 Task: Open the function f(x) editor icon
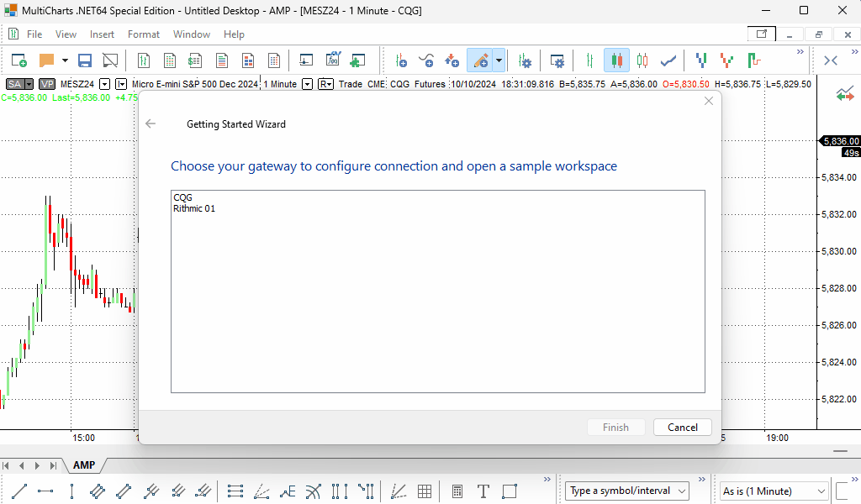click(x=333, y=60)
